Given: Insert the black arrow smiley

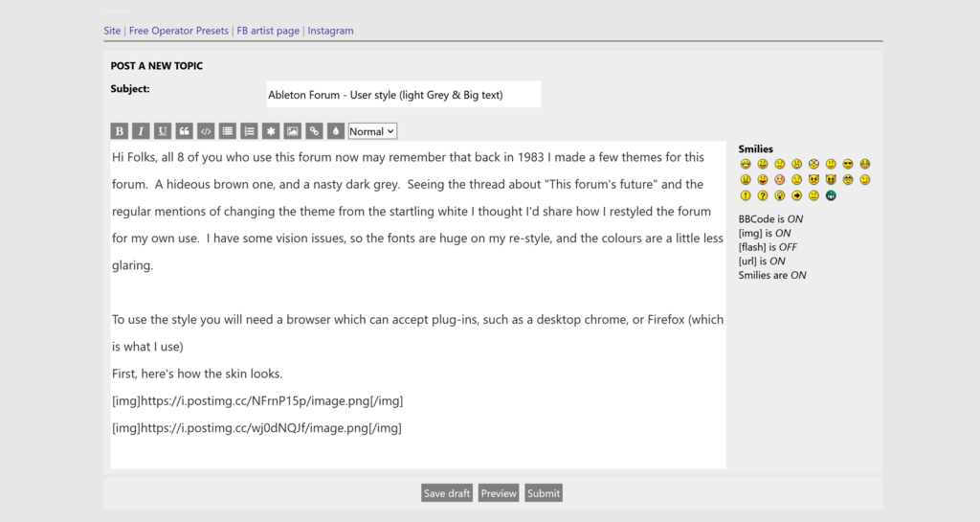Looking at the screenshot, I should coord(797,195).
